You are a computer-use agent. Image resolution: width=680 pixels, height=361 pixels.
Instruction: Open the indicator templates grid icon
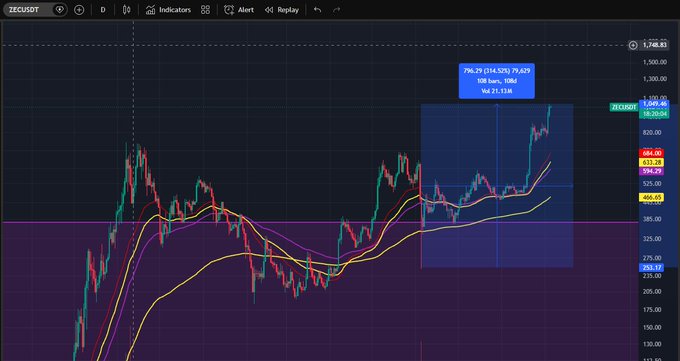206,10
